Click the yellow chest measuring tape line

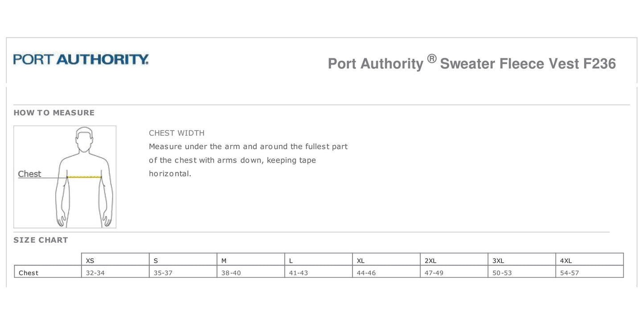85,177
